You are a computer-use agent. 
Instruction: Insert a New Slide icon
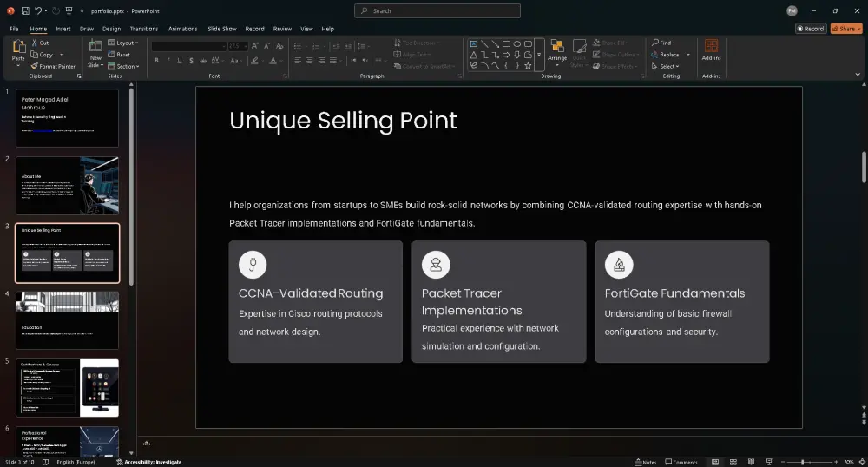pyautogui.click(x=95, y=47)
